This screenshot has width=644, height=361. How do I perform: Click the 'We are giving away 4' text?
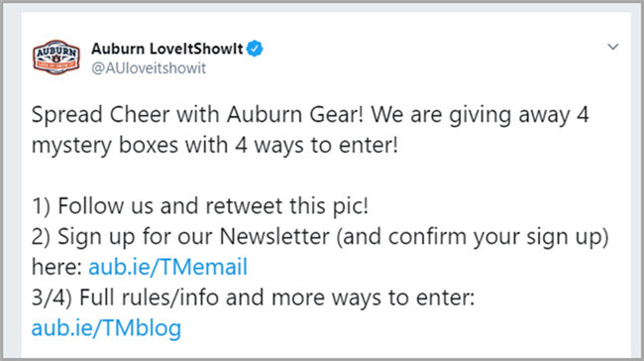point(481,115)
